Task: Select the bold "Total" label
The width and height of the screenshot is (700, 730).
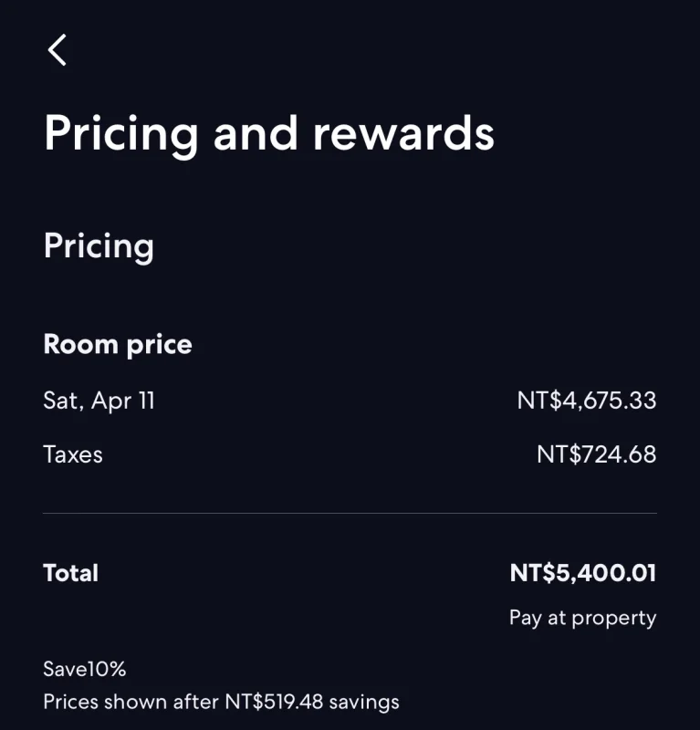Action: tap(70, 573)
